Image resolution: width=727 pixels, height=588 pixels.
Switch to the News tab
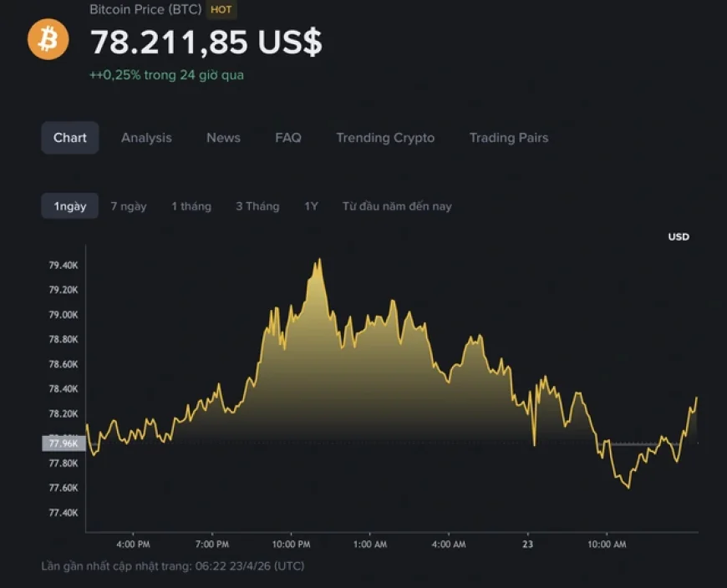[x=222, y=138]
